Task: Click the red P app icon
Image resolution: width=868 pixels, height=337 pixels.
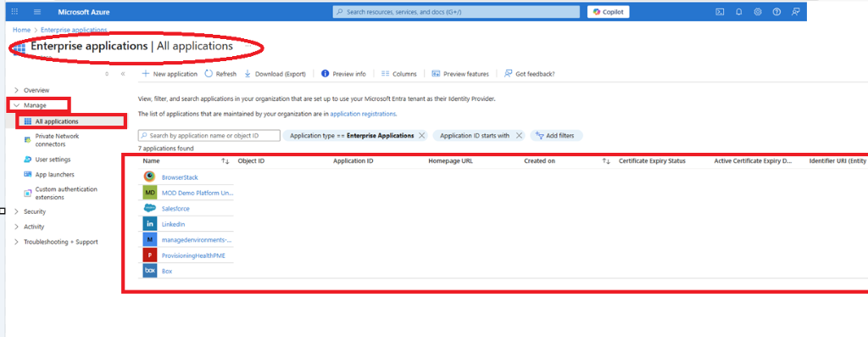Action: [149, 255]
